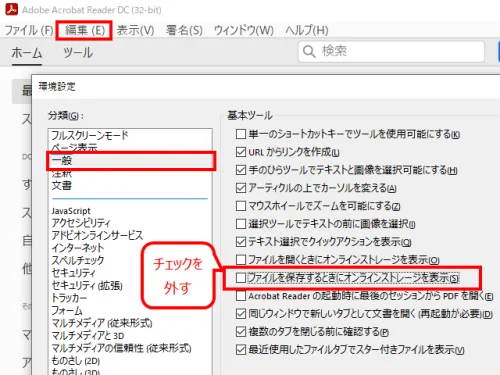Select ものさし (2D) category
Viewport: 500px width, 375px height.
(76, 361)
